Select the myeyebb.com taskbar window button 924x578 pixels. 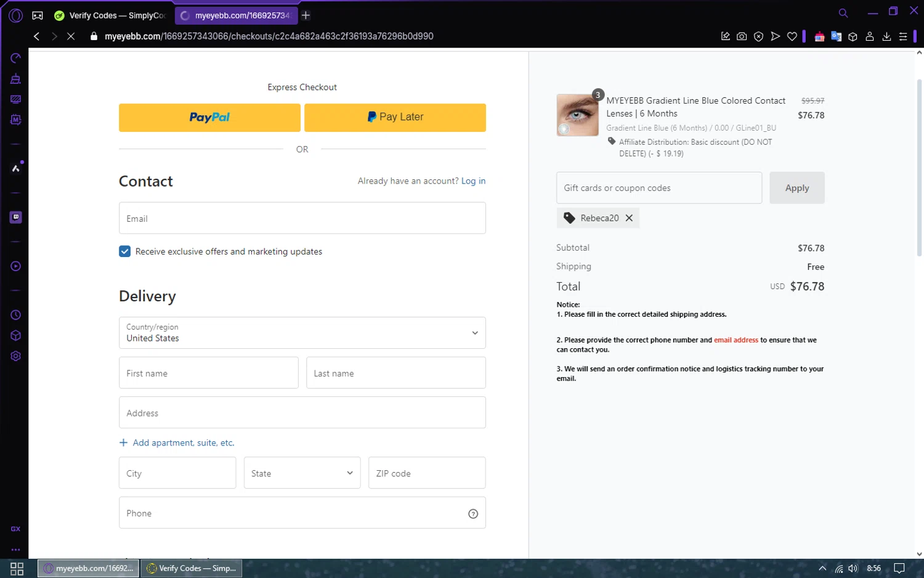click(89, 568)
